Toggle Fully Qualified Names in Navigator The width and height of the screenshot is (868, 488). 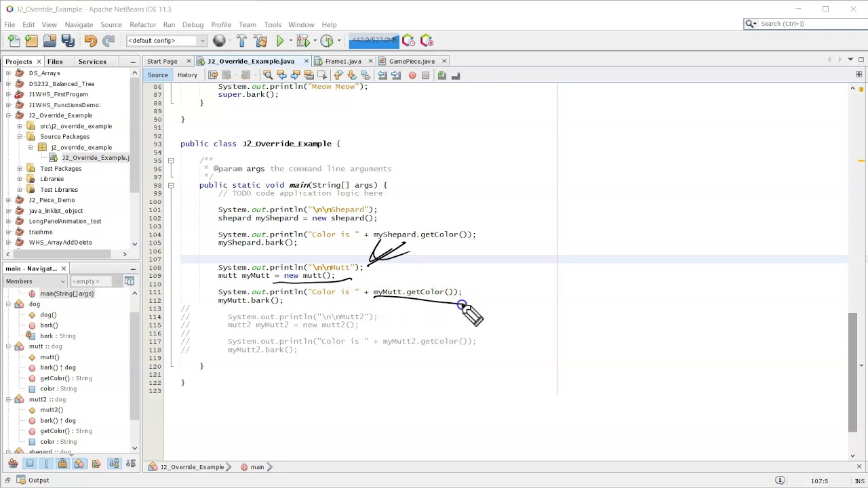[96, 464]
